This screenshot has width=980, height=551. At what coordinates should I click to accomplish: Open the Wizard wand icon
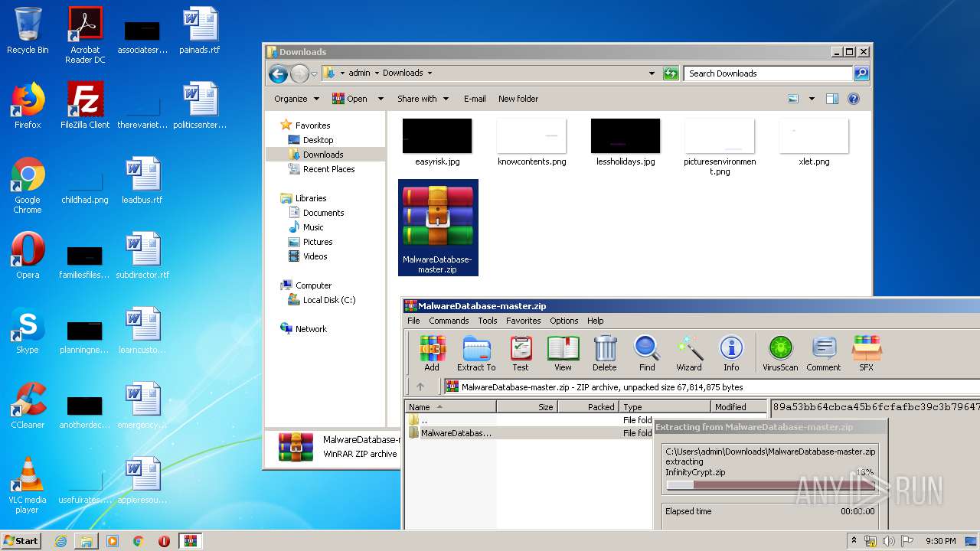[x=689, y=354]
